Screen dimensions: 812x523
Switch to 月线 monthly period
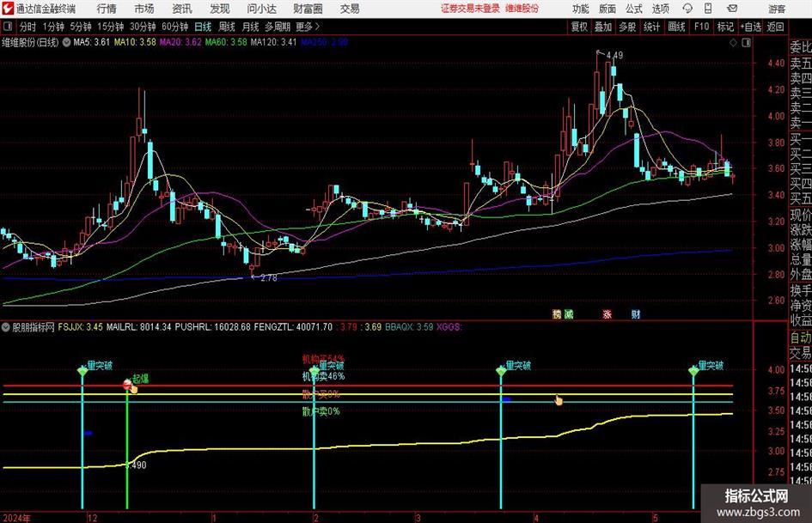click(251, 27)
